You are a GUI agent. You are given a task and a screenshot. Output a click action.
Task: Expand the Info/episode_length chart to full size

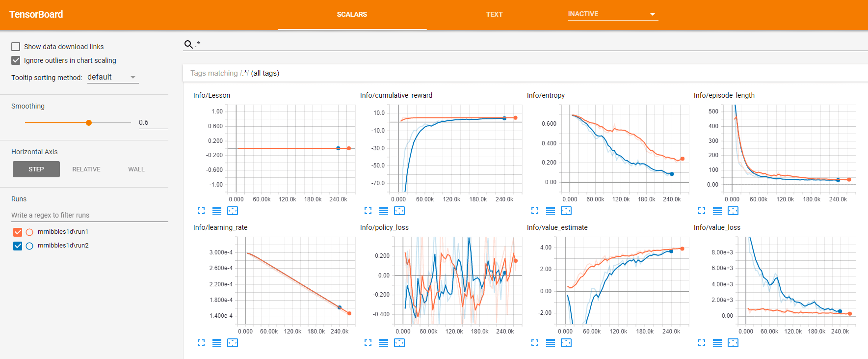pyautogui.click(x=702, y=211)
